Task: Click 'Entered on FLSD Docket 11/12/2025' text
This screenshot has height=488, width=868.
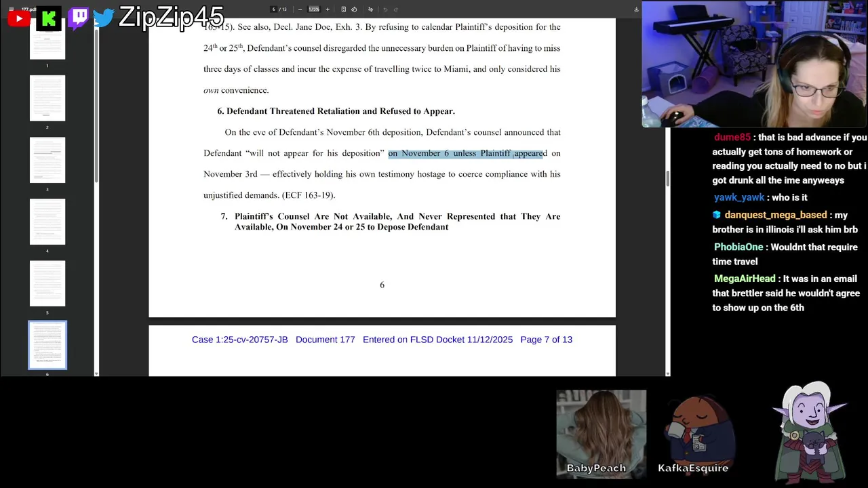Action: pyautogui.click(x=437, y=340)
